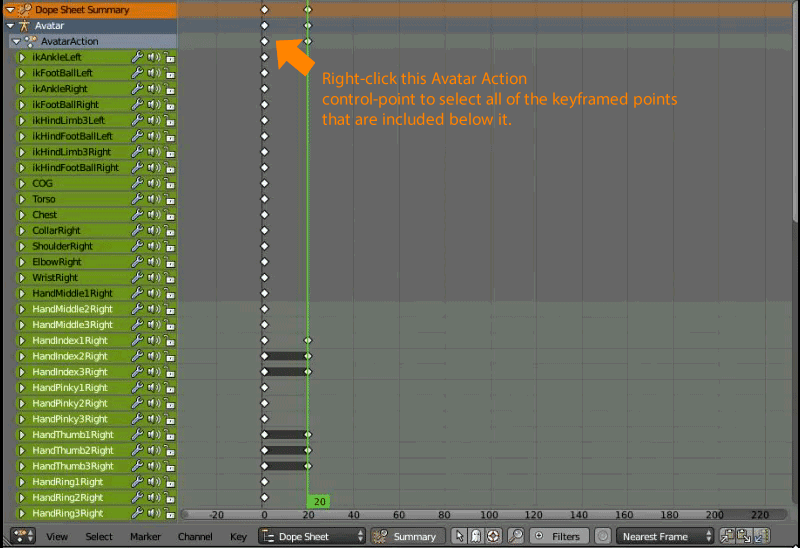Select AvatarAction keyframe at frame 0
800x548 pixels.
[264, 41]
